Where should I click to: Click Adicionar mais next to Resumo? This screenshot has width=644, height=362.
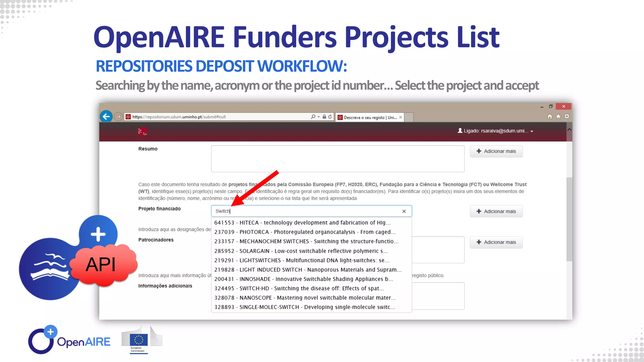coord(496,151)
